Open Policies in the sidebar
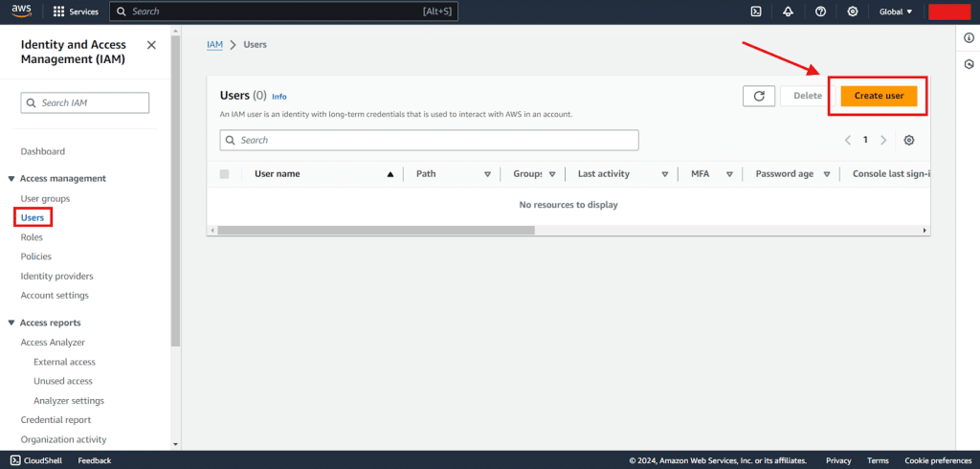The image size is (980, 469). tap(36, 257)
